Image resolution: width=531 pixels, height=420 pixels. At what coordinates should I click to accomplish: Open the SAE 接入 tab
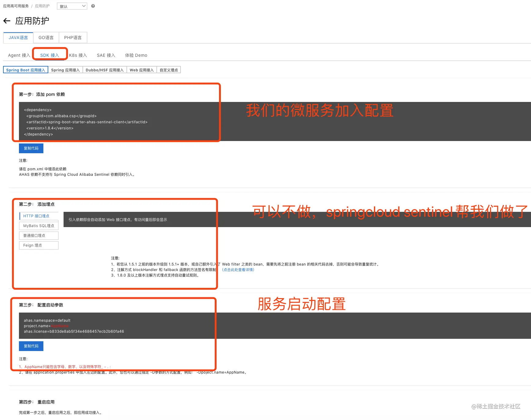pyautogui.click(x=106, y=55)
